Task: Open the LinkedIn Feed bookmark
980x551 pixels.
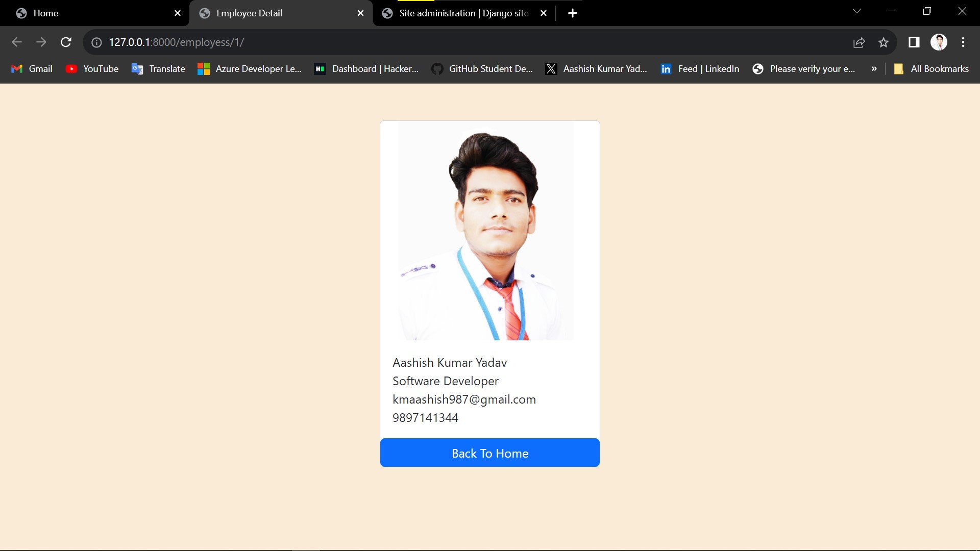Action: 699,68
